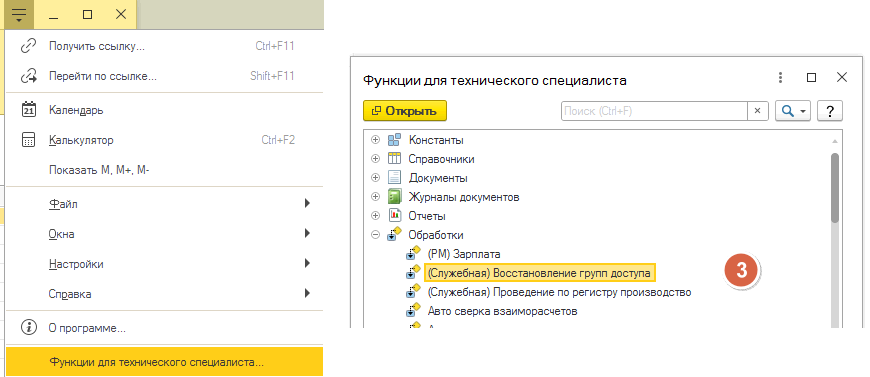This screenshot has height=377, width=870.
Task: Open the Файл submenu
Action: coord(164,204)
